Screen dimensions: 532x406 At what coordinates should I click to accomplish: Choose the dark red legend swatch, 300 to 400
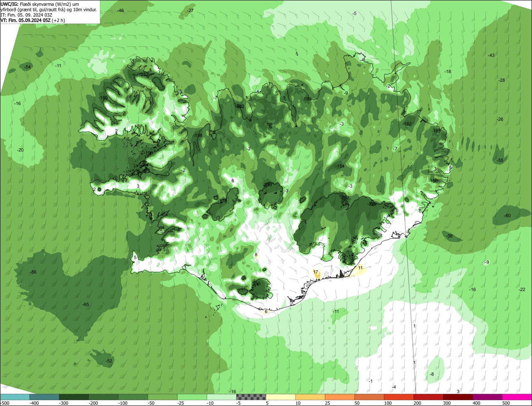[458, 397]
